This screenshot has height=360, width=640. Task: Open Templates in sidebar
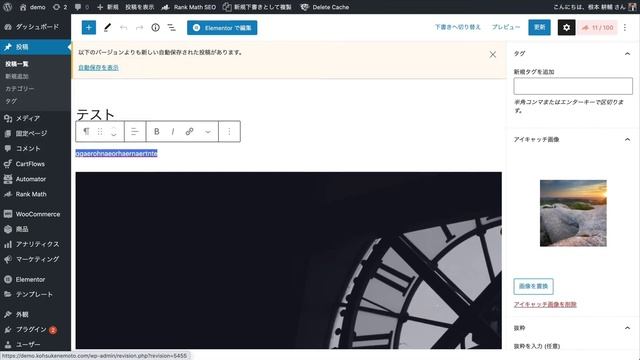(x=36, y=294)
